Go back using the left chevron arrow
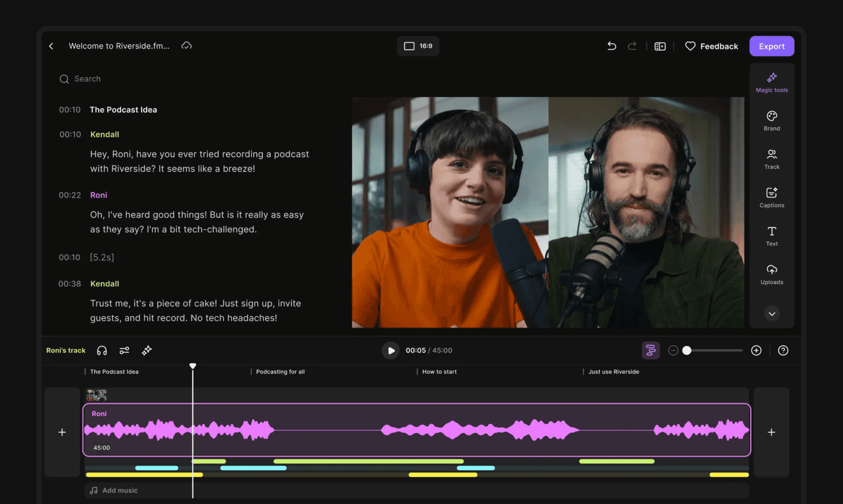The height and width of the screenshot is (504, 843). [x=51, y=46]
